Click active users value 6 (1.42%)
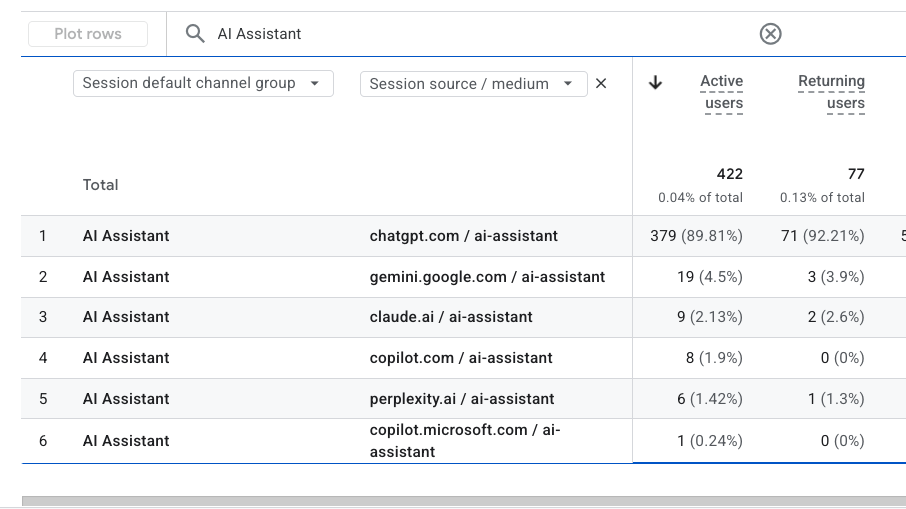Screen dimensions: 906x509 coord(710,399)
